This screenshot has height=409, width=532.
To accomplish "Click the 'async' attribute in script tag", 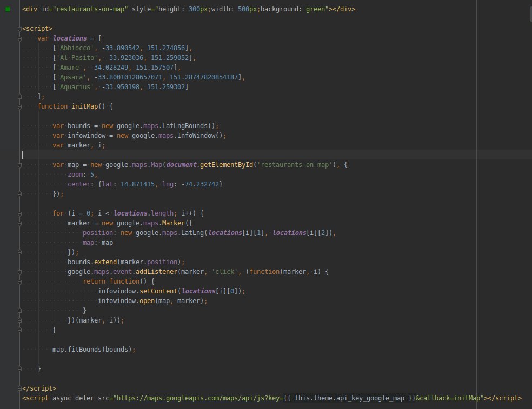I will (x=62, y=398).
